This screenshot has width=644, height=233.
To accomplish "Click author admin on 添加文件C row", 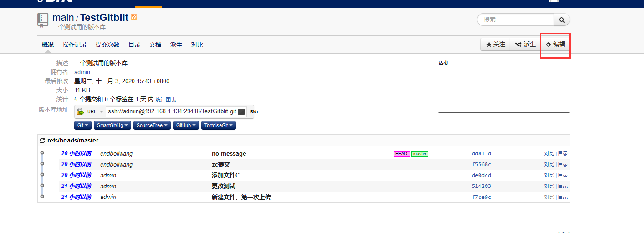I will [108, 175].
